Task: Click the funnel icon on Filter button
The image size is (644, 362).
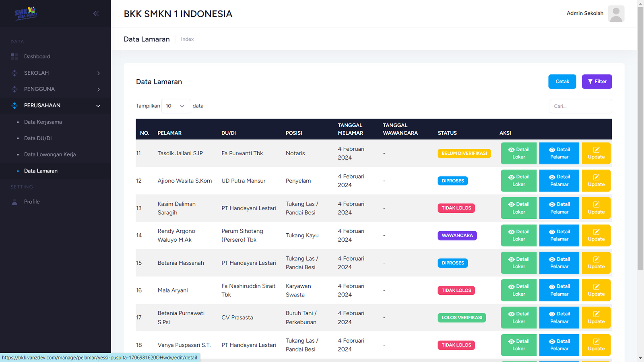Action: coord(590,82)
